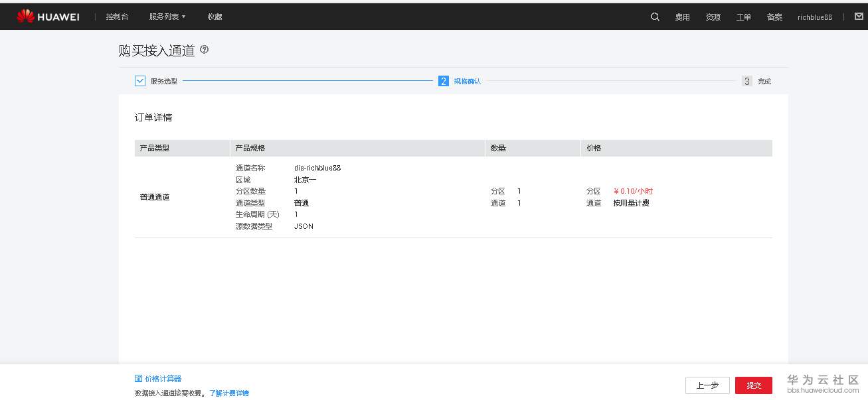Click the 提交 submit button
Screen dimensions: 868x400
coord(754,385)
